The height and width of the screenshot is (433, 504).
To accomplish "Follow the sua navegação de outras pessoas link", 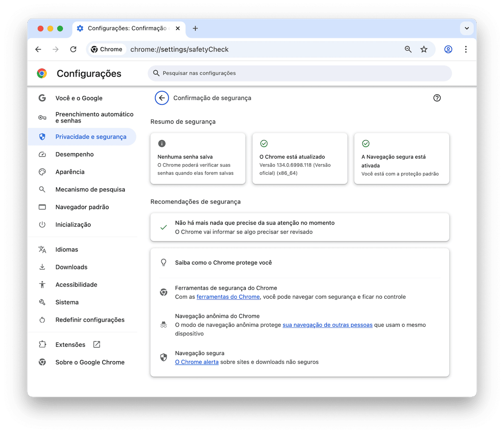I will pos(327,325).
